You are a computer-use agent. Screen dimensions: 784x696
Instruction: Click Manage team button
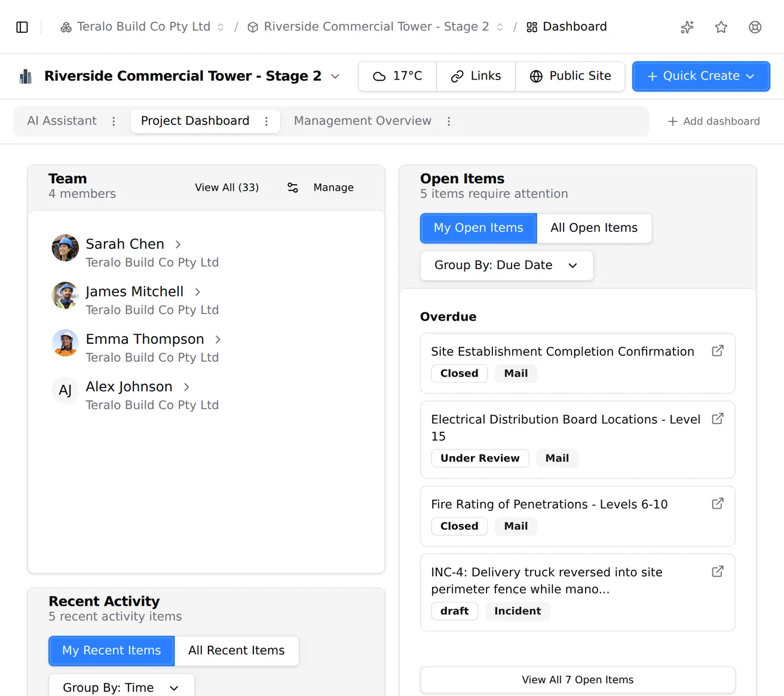(333, 188)
